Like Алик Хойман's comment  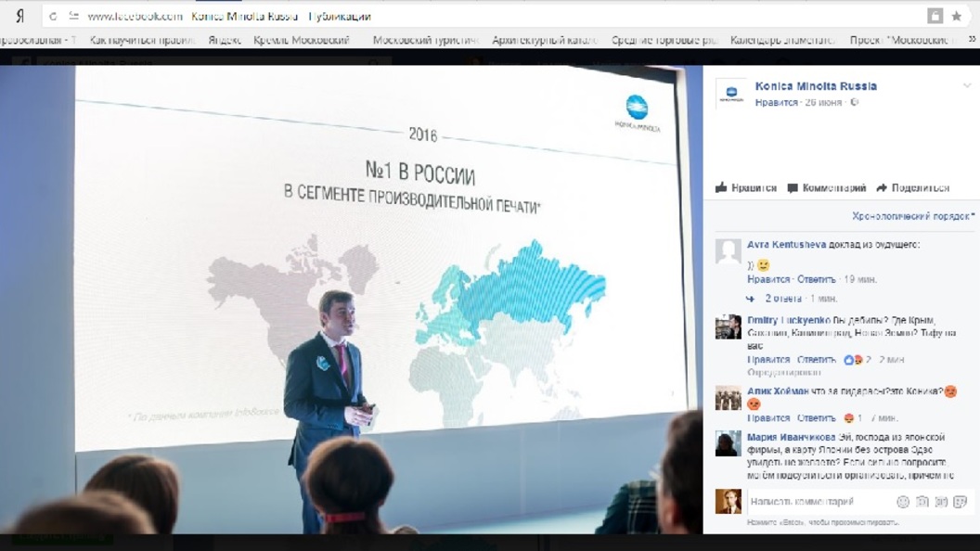[x=768, y=418]
